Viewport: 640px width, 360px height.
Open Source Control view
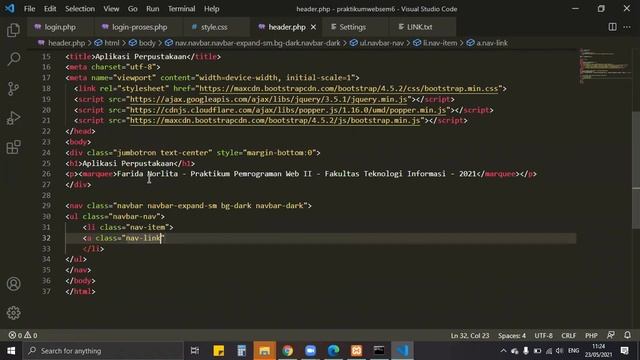pyautogui.click(x=13, y=89)
